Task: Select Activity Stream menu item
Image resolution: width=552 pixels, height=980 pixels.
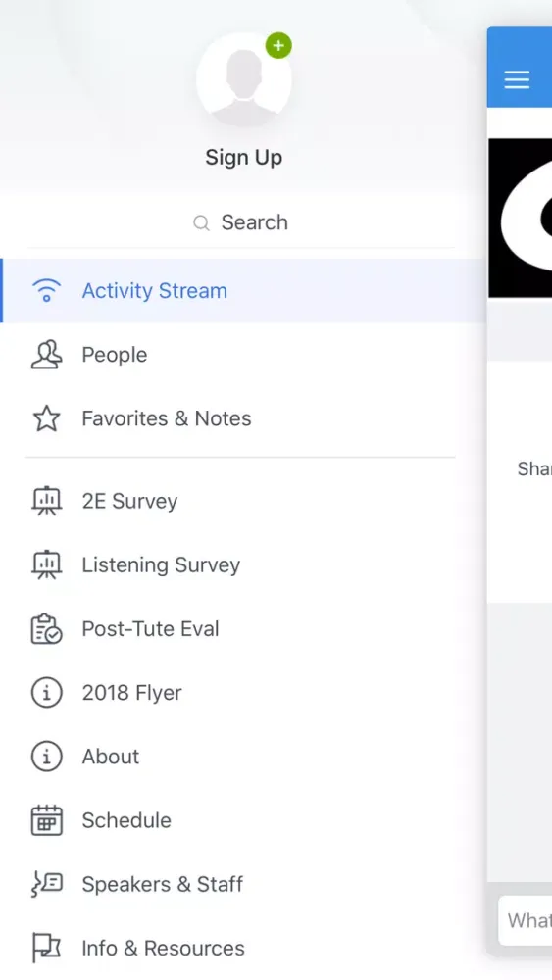Action: point(243,291)
